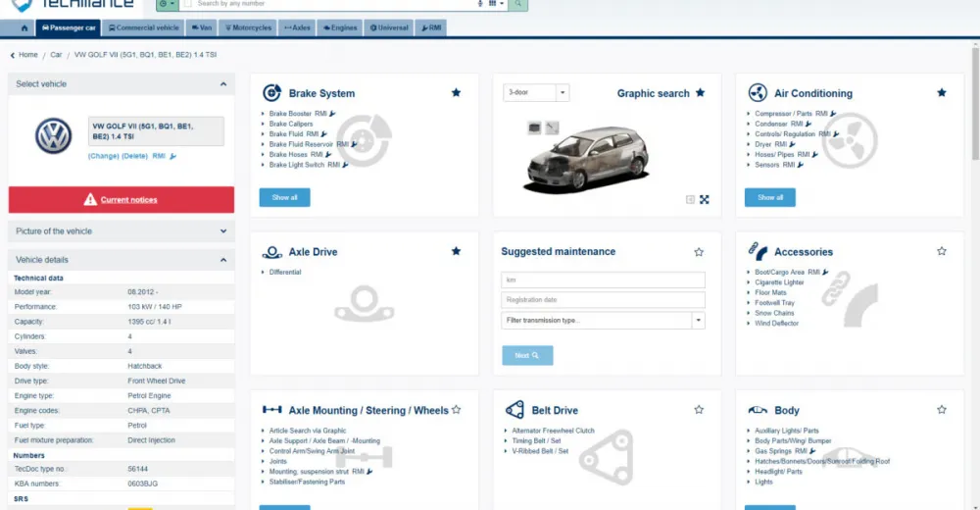
Task: Select the Passenger car tab
Action: point(69,27)
